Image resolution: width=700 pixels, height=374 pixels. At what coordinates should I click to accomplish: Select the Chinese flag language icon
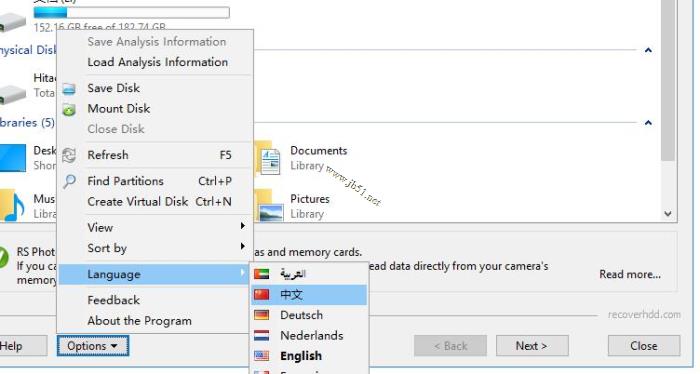(x=262, y=295)
